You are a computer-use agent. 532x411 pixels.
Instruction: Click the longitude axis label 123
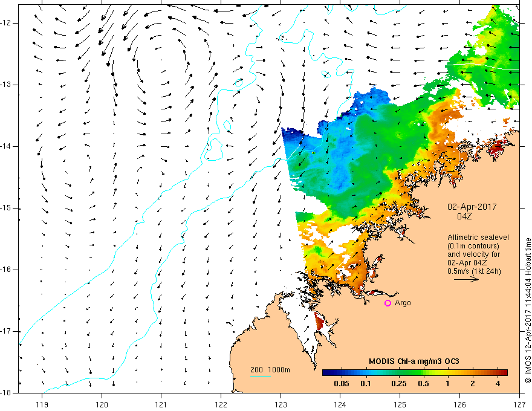point(281,404)
